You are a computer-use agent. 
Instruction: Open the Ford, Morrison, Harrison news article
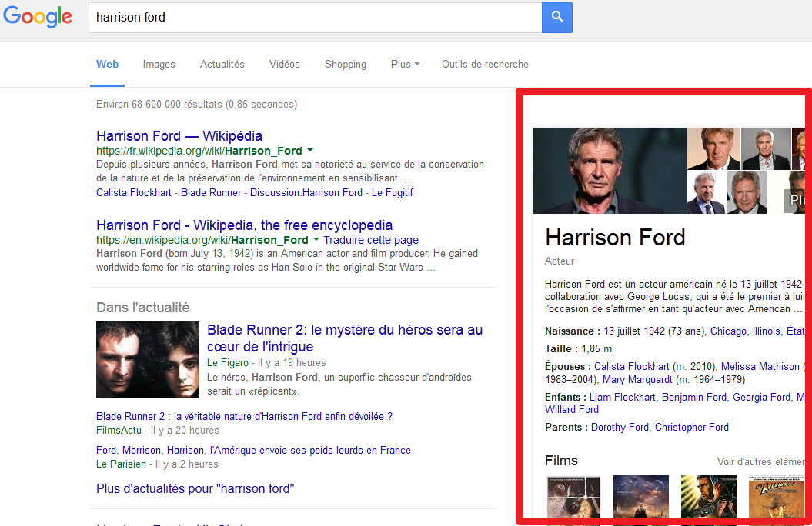[253, 450]
